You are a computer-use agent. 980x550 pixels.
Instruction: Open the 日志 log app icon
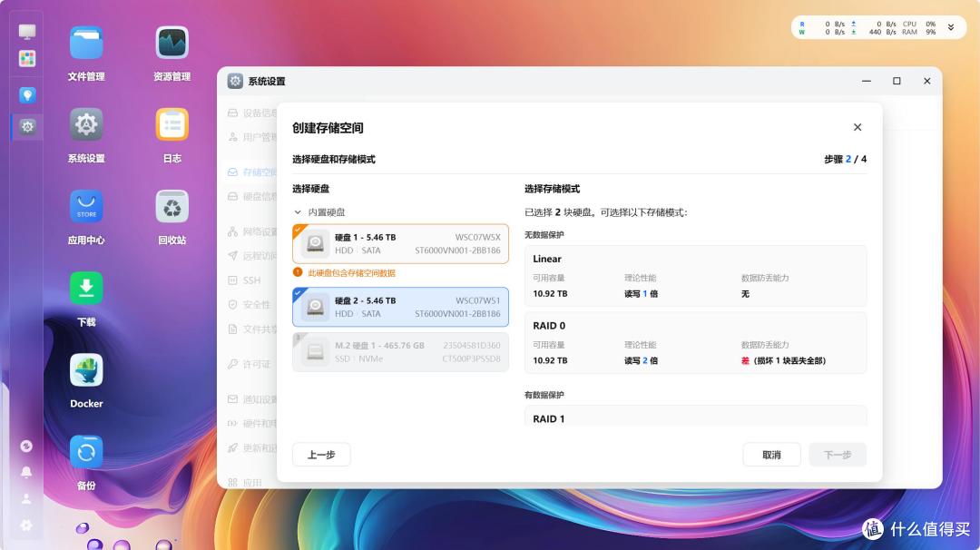tap(171, 125)
